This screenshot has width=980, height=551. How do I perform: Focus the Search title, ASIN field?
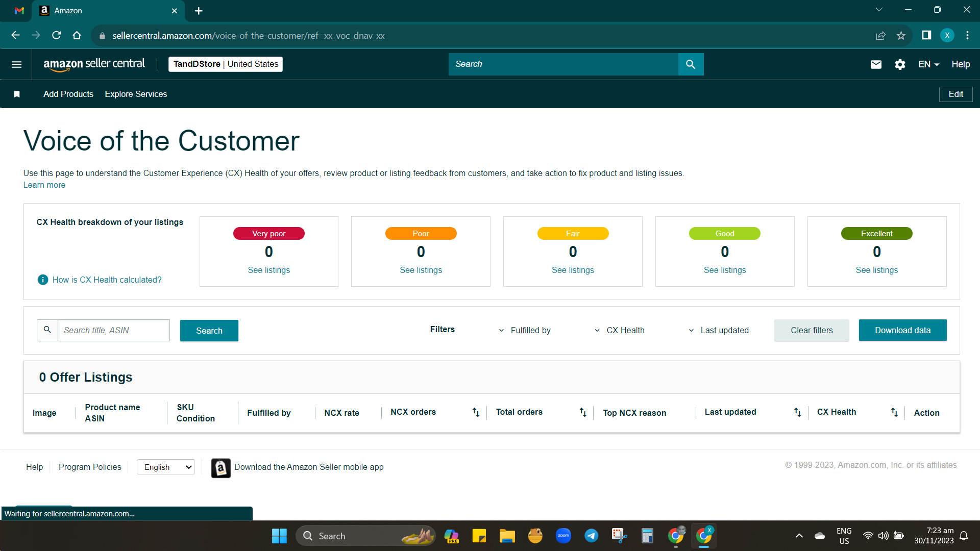[114, 330]
